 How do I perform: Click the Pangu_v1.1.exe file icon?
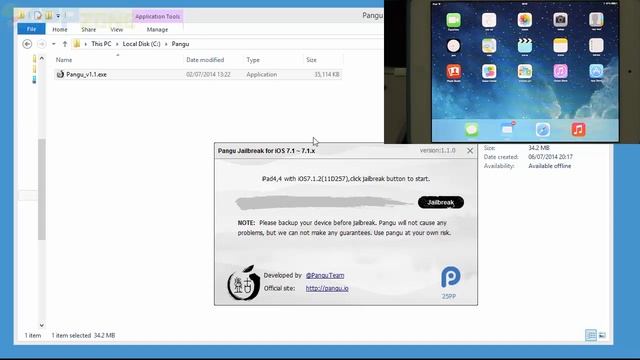coord(60,74)
